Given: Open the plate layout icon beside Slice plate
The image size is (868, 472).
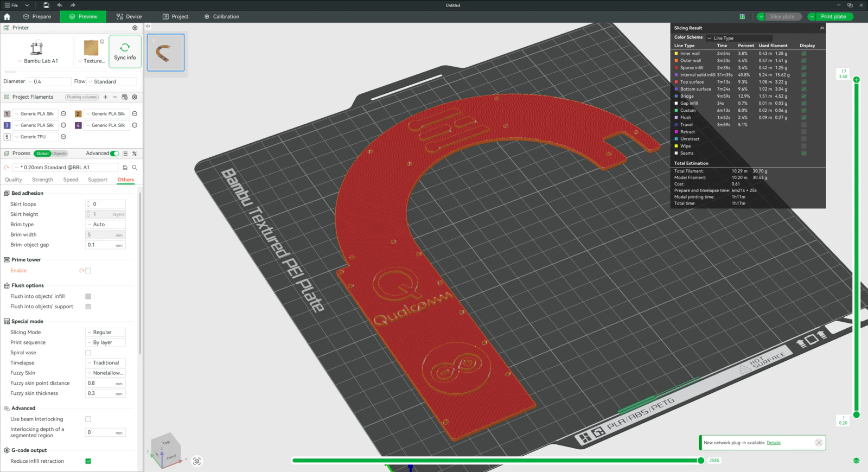Looking at the screenshot, I should [742, 17].
